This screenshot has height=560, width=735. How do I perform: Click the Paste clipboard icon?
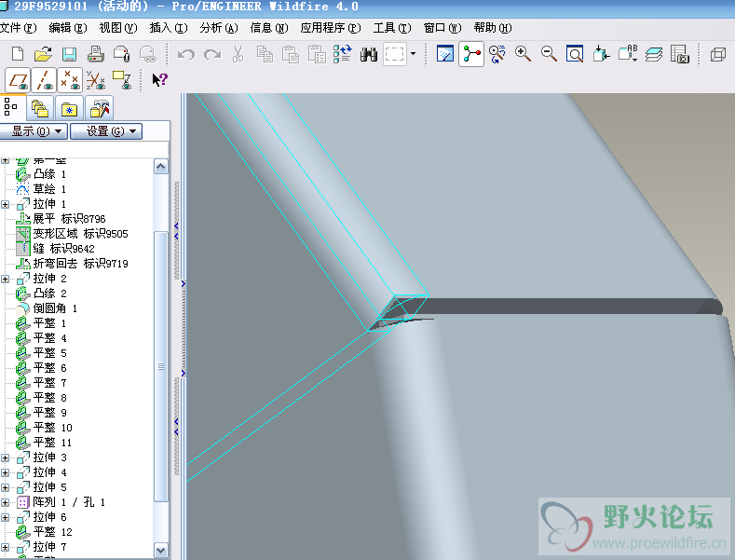pos(291,54)
